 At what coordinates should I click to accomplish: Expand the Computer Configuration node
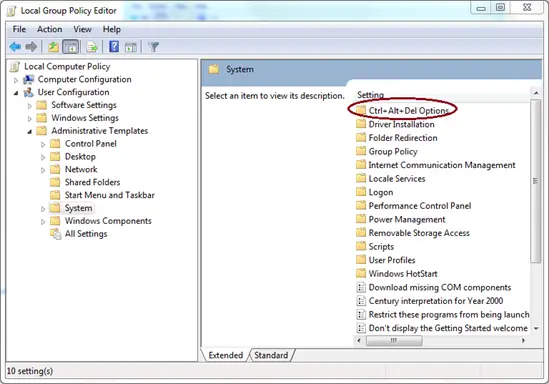coord(16,80)
